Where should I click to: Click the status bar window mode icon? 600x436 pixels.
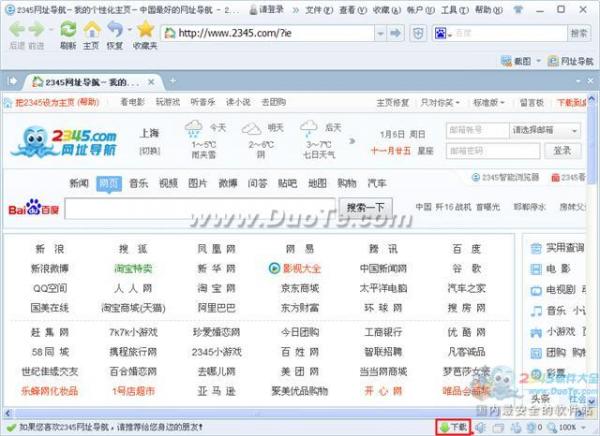click(x=498, y=427)
